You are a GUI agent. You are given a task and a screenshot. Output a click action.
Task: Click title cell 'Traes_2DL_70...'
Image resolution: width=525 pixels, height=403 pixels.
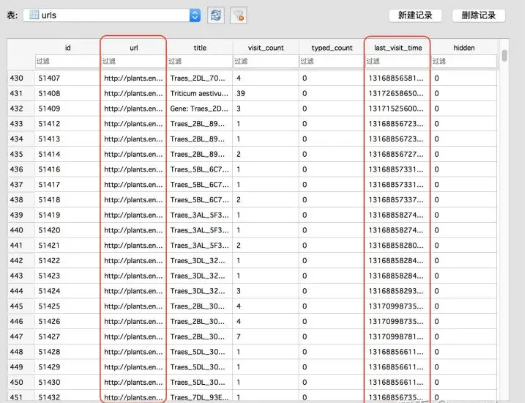(200, 78)
